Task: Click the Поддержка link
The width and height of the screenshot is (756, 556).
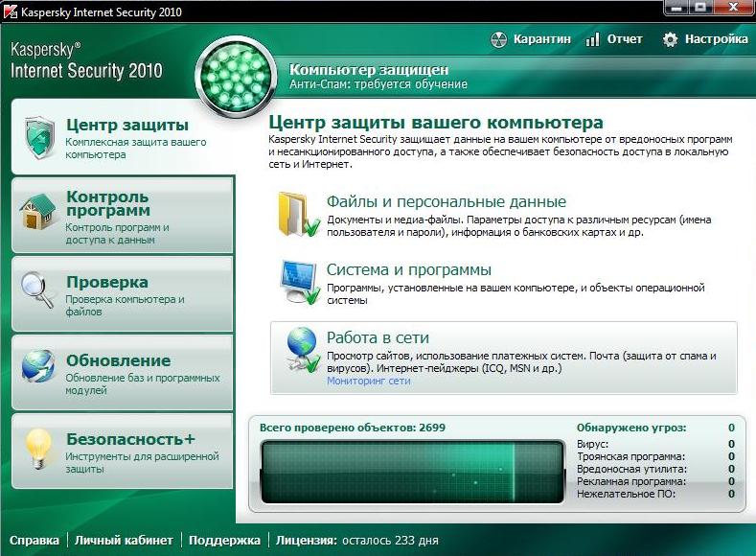Action: point(224,540)
